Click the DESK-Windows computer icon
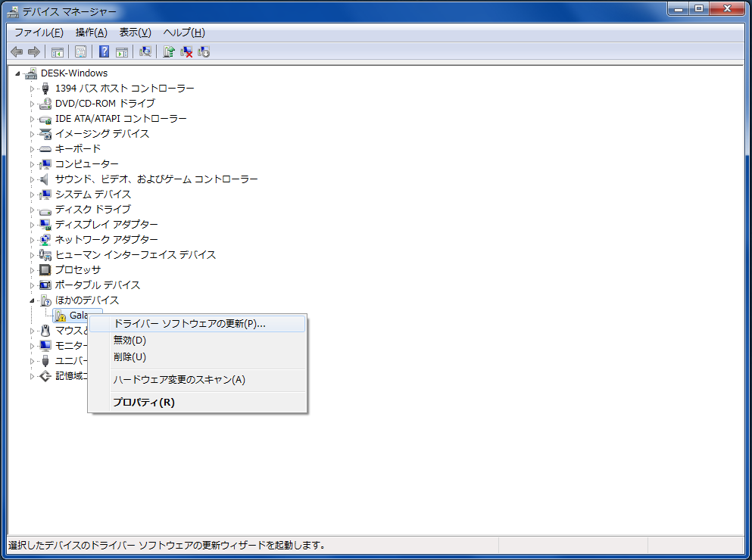 coord(31,73)
